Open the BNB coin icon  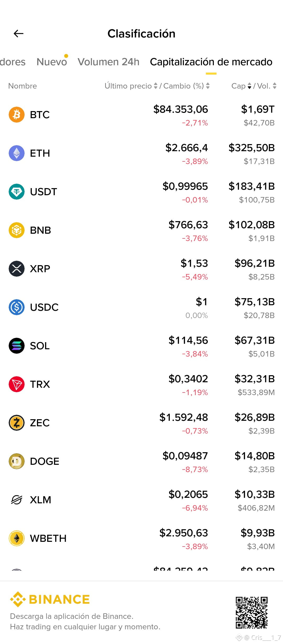[17, 230]
